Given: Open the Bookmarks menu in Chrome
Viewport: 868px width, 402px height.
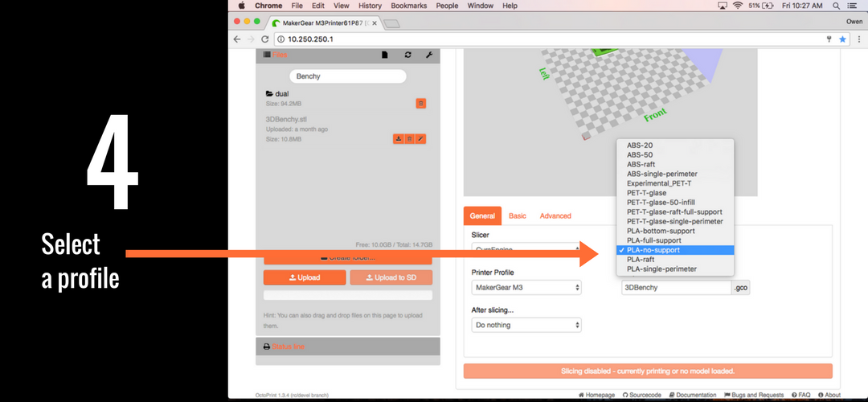Looking at the screenshot, I should 409,6.
